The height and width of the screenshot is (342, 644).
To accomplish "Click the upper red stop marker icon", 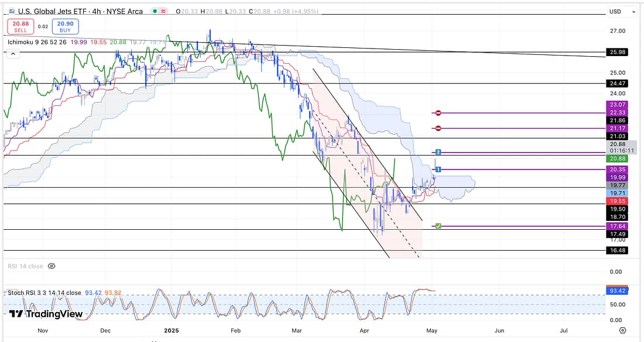I will tap(438, 113).
